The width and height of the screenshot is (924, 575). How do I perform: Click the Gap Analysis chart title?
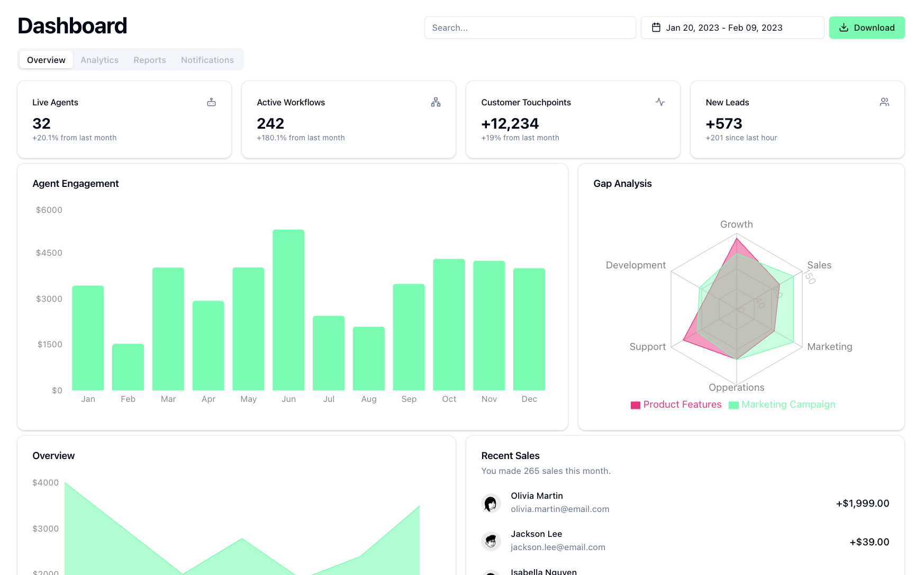[622, 184]
